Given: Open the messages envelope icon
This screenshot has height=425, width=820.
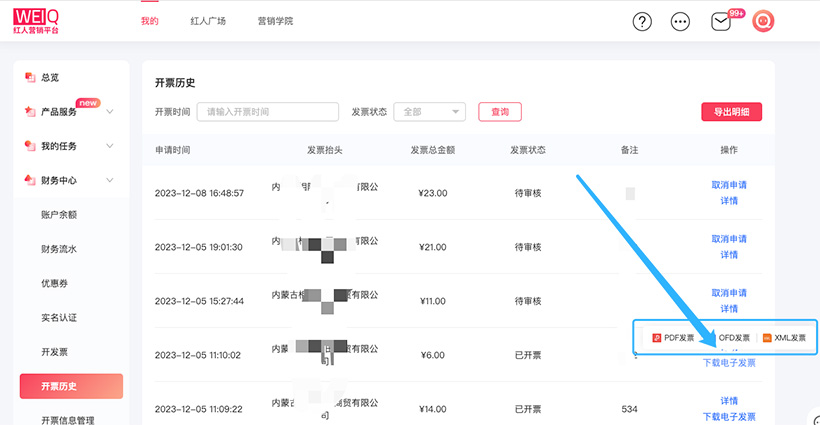Looking at the screenshot, I should tap(721, 22).
